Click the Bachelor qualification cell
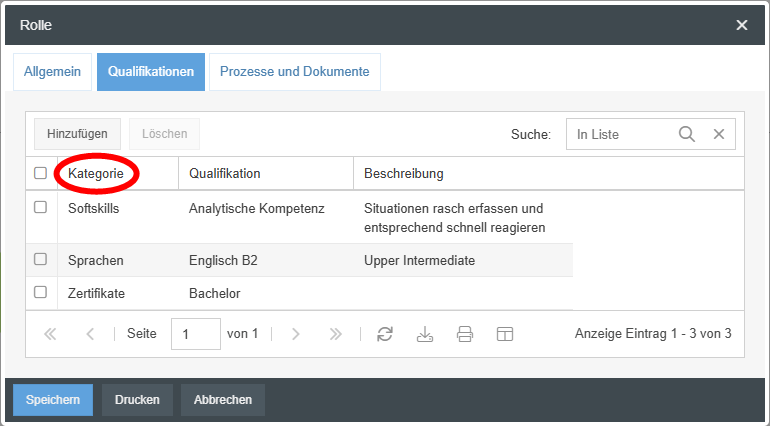The image size is (770, 426). [x=215, y=293]
